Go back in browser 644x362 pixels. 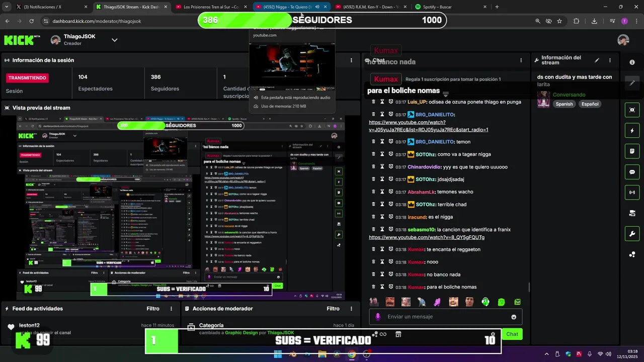click(x=7, y=21)
